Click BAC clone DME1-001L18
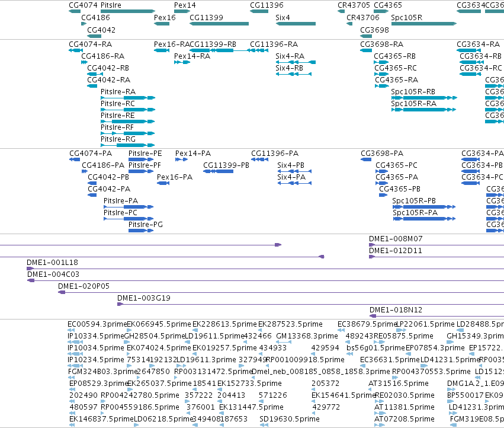 52,263
